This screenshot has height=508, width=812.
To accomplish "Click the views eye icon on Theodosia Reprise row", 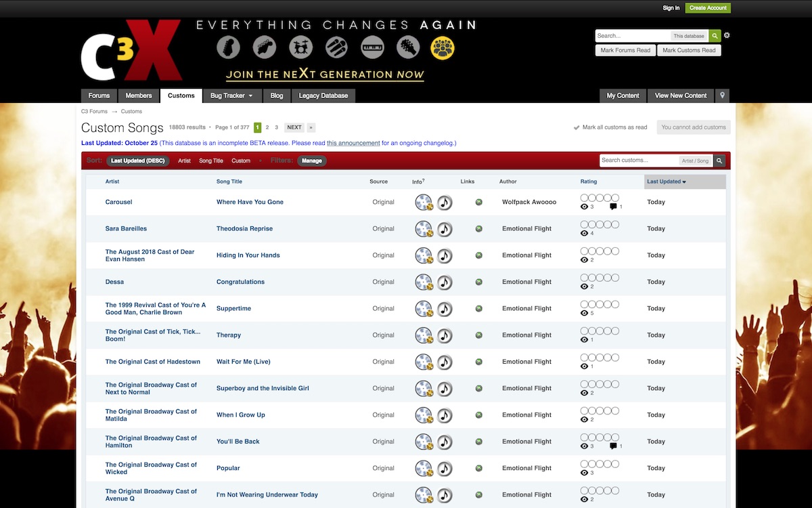I will point(585,234).
